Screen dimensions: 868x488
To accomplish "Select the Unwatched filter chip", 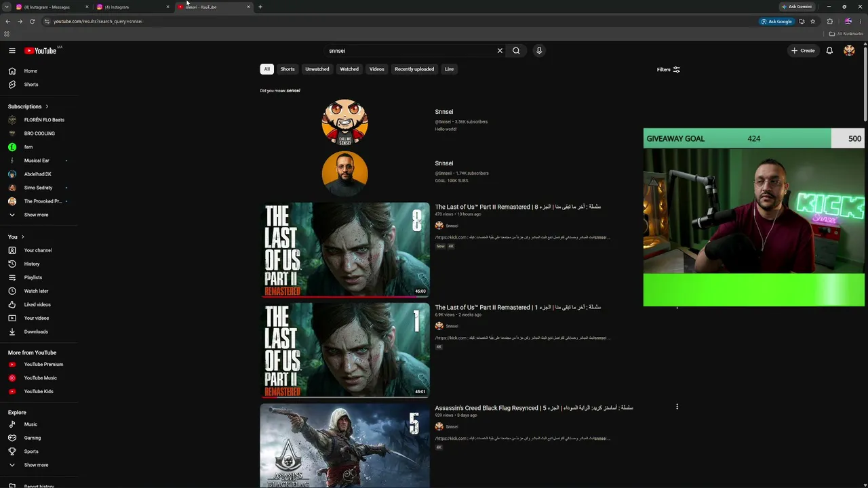I will [317, 69].
